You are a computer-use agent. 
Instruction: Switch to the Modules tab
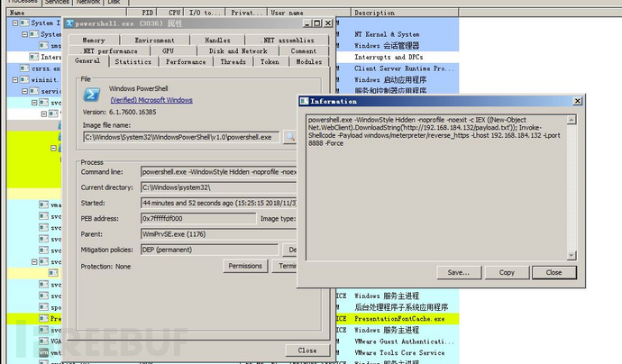coord(309,62)
